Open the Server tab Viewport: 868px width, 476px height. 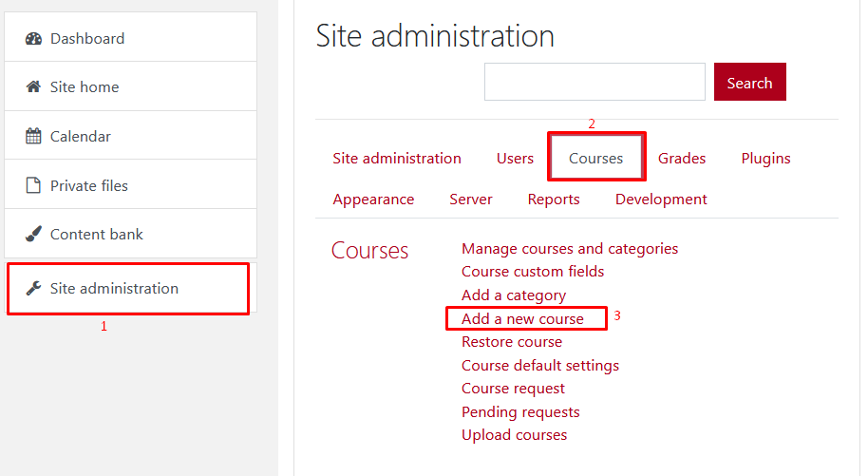[471, 200]
